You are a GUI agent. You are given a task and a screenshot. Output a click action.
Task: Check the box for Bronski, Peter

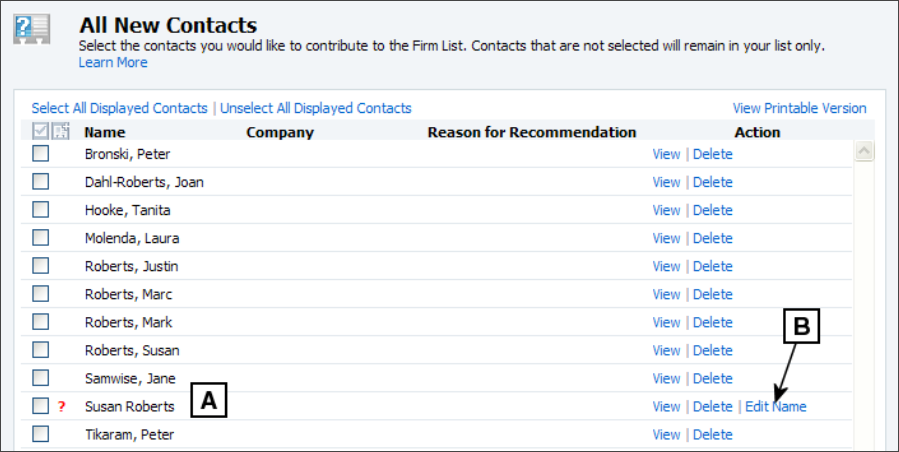(40, 154)
